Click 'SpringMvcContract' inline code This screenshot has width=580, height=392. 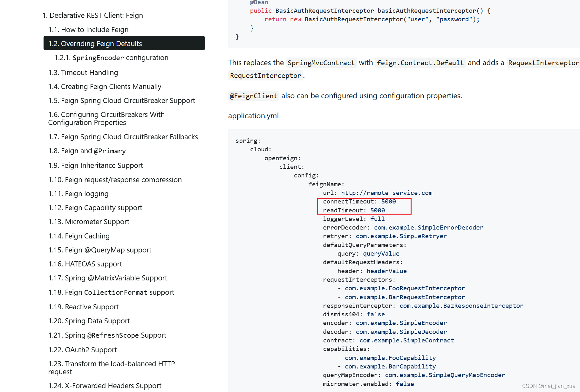(x=321, y=63)
